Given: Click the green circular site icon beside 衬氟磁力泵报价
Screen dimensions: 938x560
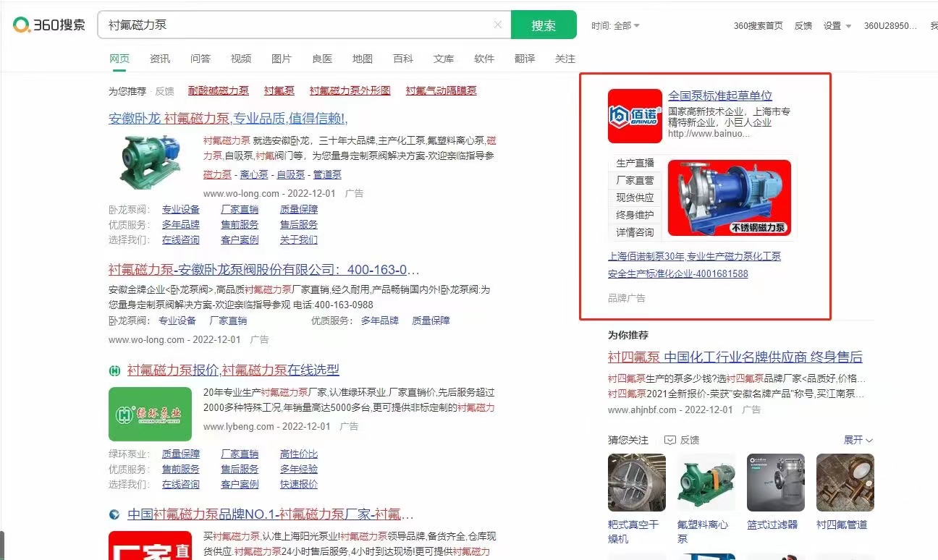Looking at the screenshot, I should point(114,370).
